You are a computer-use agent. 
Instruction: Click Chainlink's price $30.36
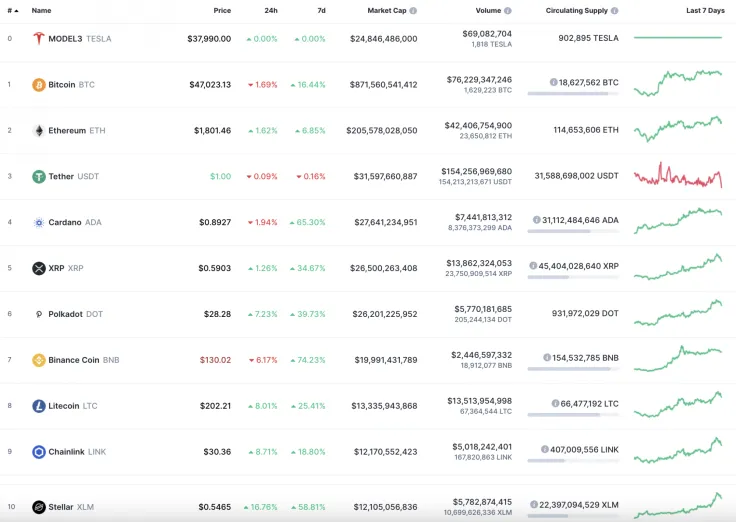[x=217, y=452]
